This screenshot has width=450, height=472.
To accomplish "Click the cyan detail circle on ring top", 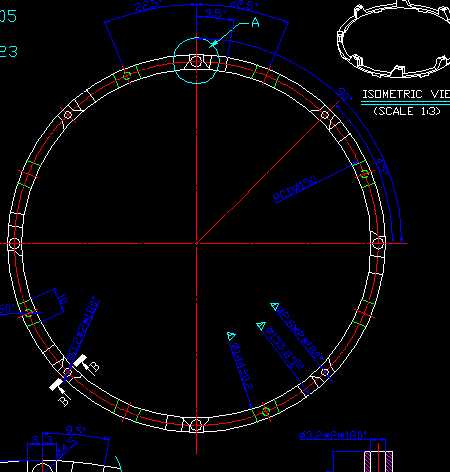I will click(197, 60).
